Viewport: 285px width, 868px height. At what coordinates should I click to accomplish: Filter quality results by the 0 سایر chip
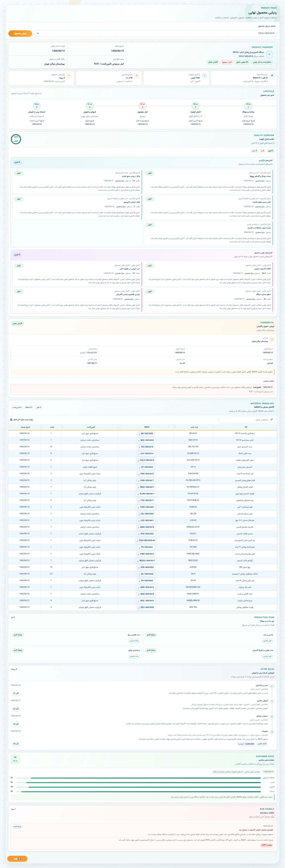pyautogui.click(x=254, y=151)
